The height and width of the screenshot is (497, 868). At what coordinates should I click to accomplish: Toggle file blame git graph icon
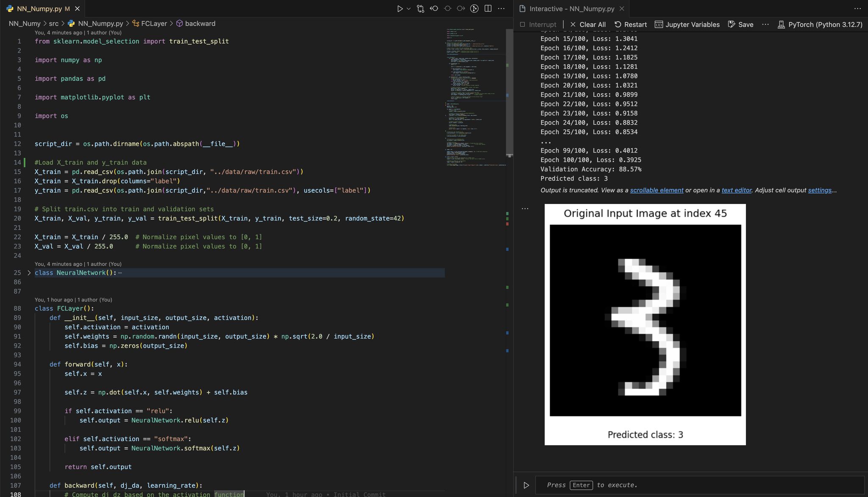474,8
